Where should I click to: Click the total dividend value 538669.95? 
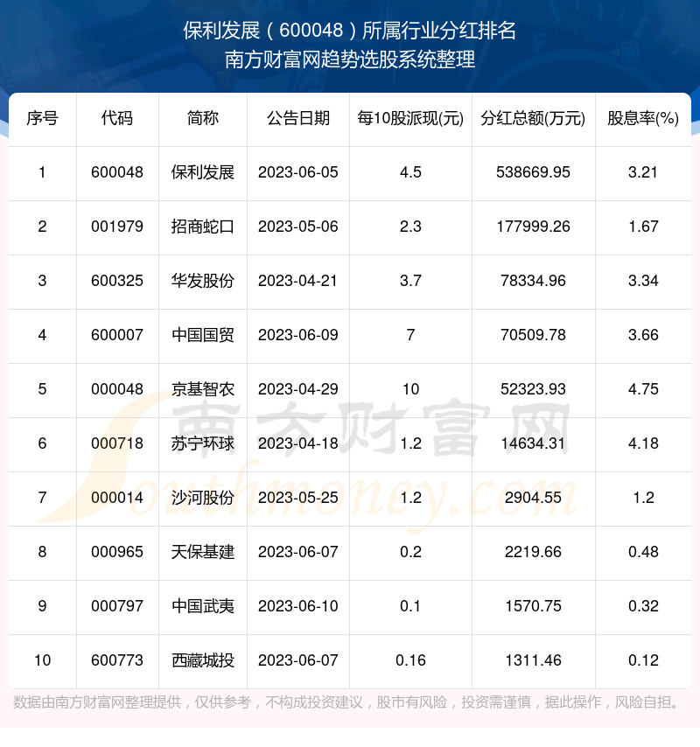pos(533,172)
